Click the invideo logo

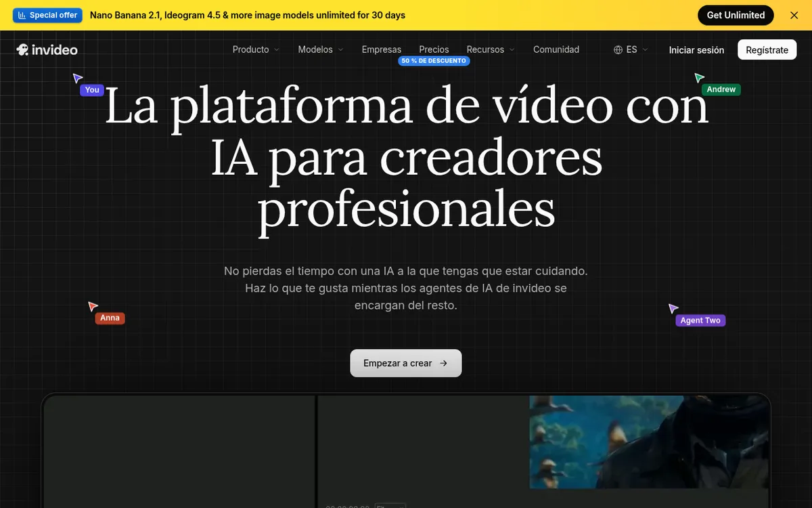47,49
